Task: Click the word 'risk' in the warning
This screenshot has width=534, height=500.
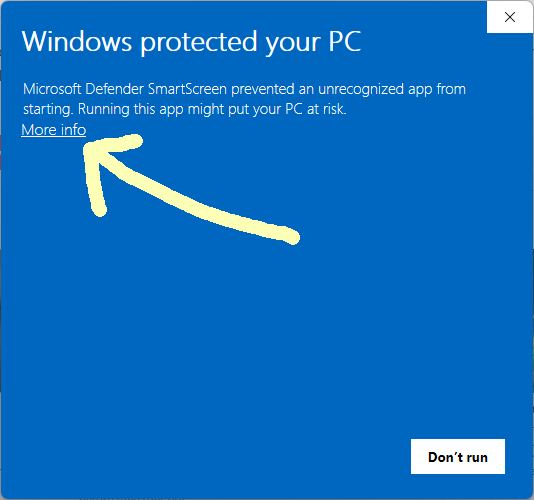Action: (x=334, y=109)
